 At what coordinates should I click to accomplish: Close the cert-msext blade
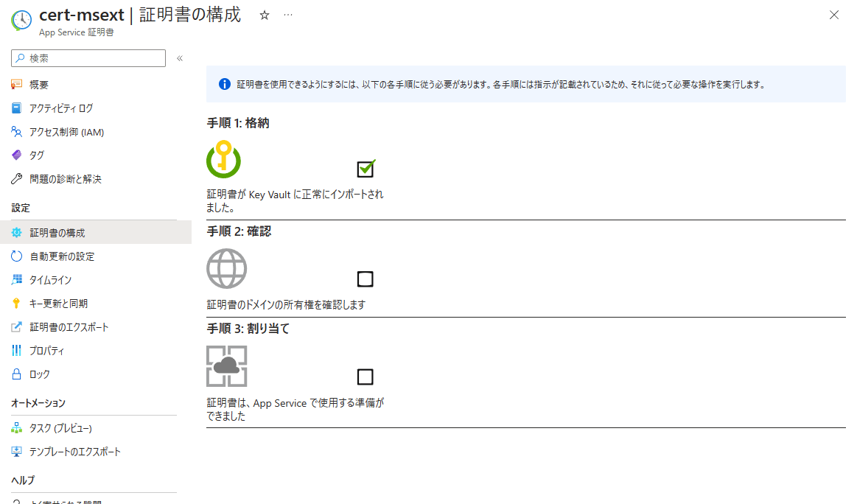tap(834, 15)
